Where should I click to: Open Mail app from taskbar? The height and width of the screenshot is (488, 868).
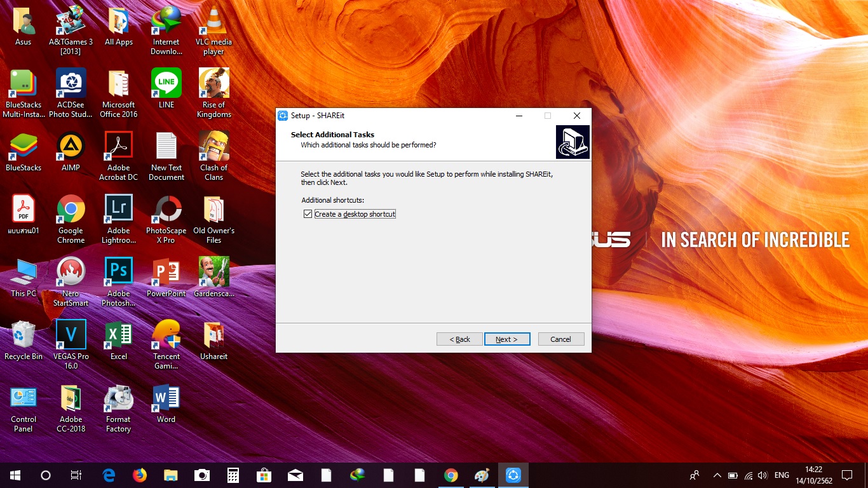295,475
